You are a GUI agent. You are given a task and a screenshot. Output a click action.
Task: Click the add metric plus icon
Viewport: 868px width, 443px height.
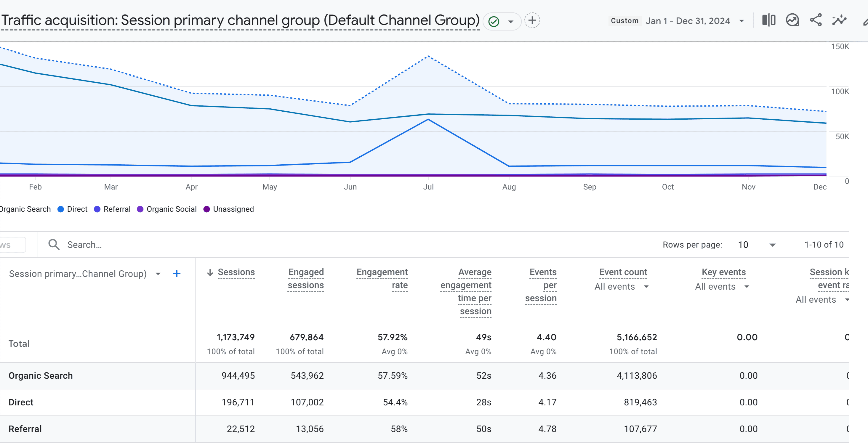tap(176, 274)
